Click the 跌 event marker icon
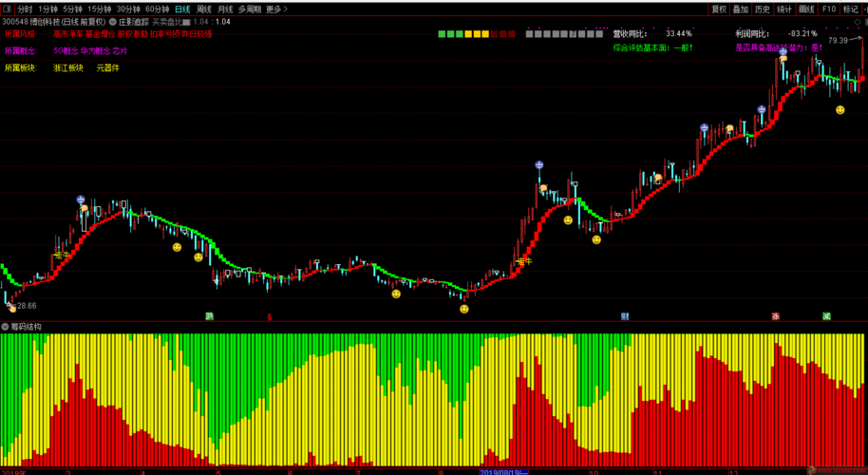Screen dimensions: 868x475 [x=209, y=316]
